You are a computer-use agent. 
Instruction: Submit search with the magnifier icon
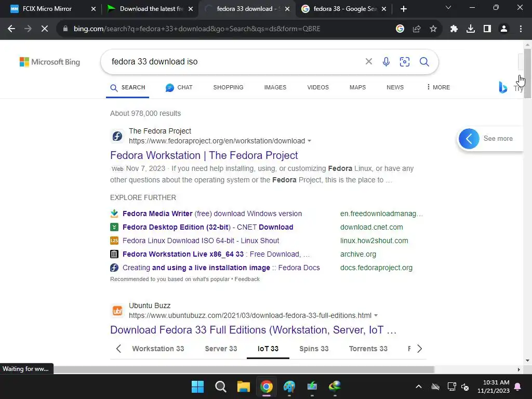[x=424, y=61]
